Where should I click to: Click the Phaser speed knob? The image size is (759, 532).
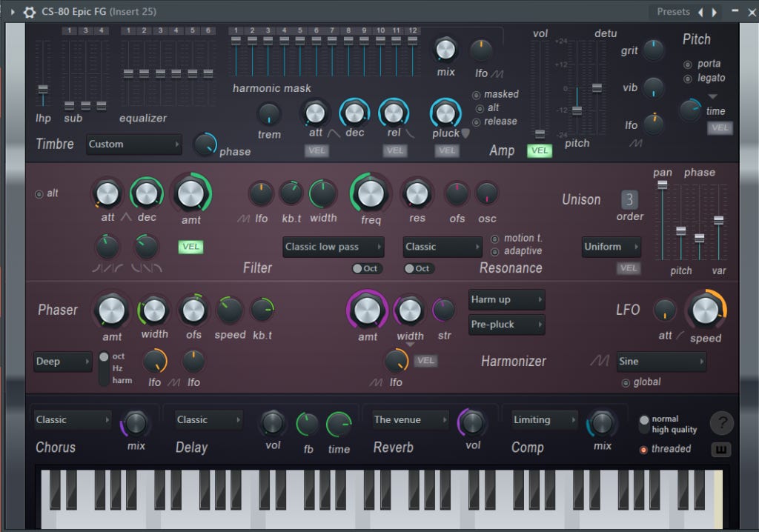[x=230, y=310]
